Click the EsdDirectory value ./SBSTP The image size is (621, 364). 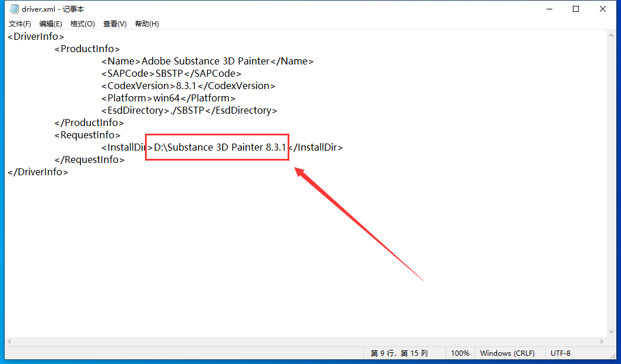187,110
